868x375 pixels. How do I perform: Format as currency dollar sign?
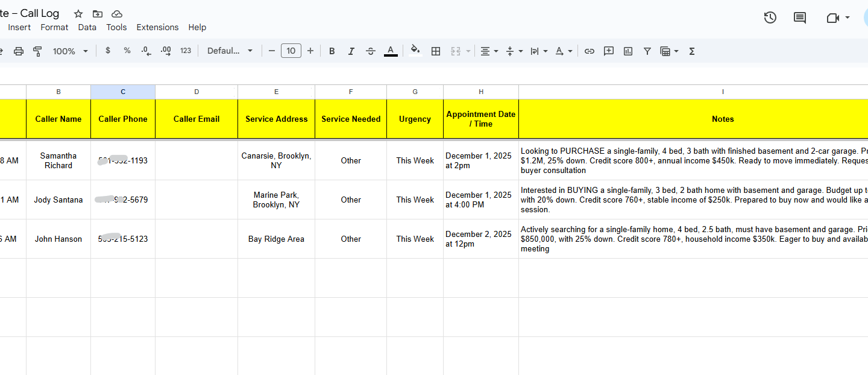(108, 51)
